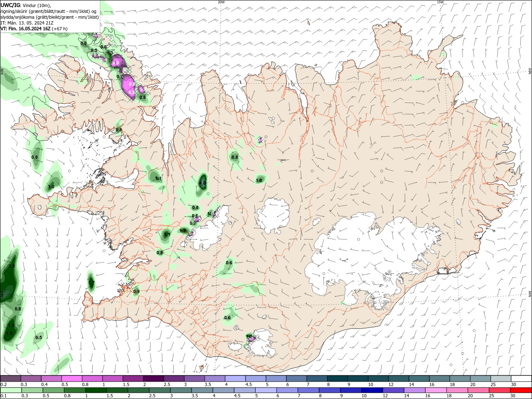Pick the bright red swatch labeled 30
This screenshot has width=532, height=399.
point(521,391)
